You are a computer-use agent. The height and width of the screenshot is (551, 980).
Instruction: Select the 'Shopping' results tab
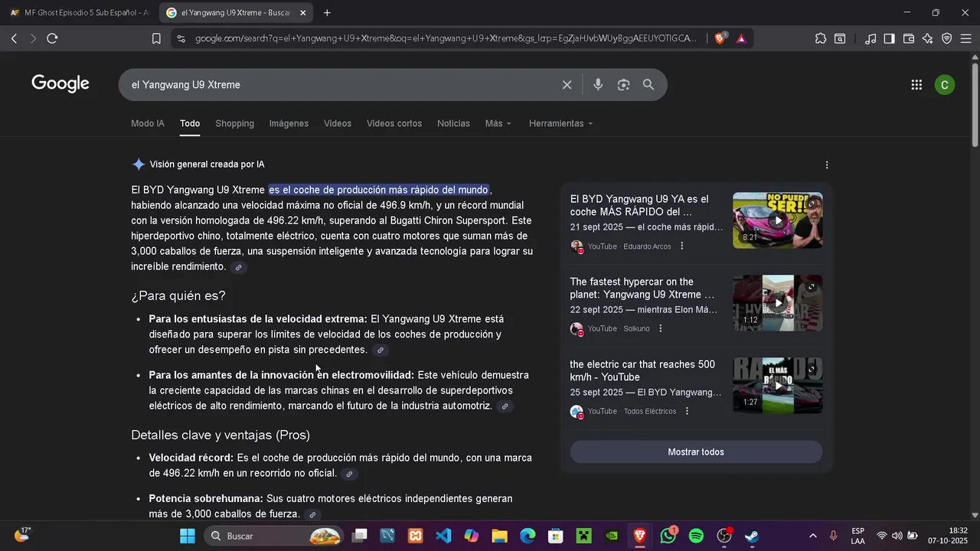point(234,123)
